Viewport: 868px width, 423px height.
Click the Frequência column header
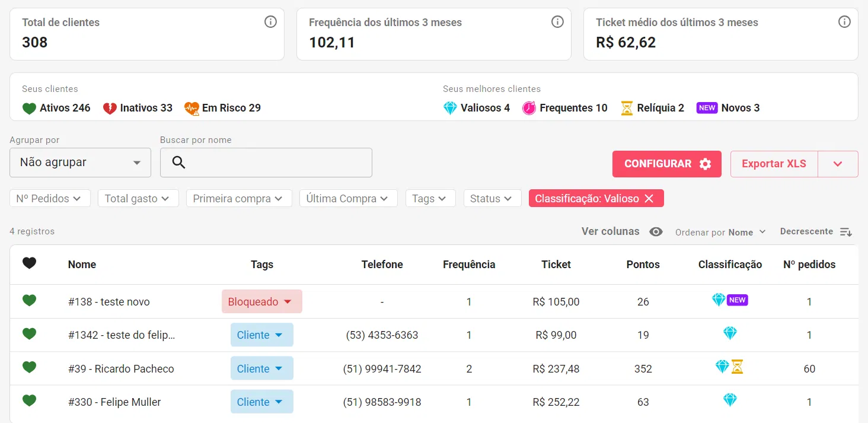coord(469,265)
